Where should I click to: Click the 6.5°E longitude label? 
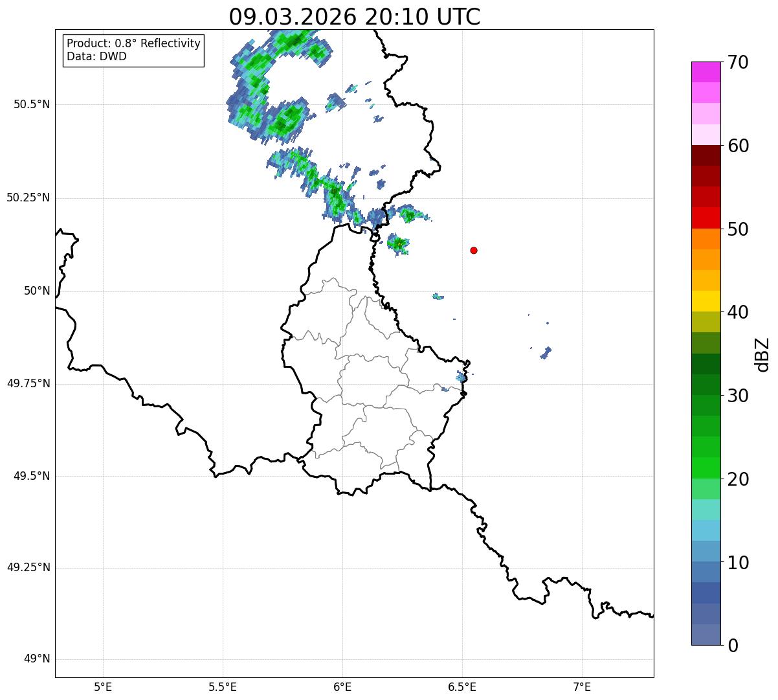[462, 687]
